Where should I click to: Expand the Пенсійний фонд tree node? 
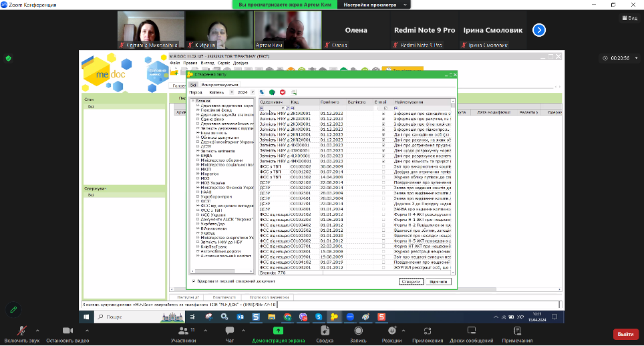(198, 110)
